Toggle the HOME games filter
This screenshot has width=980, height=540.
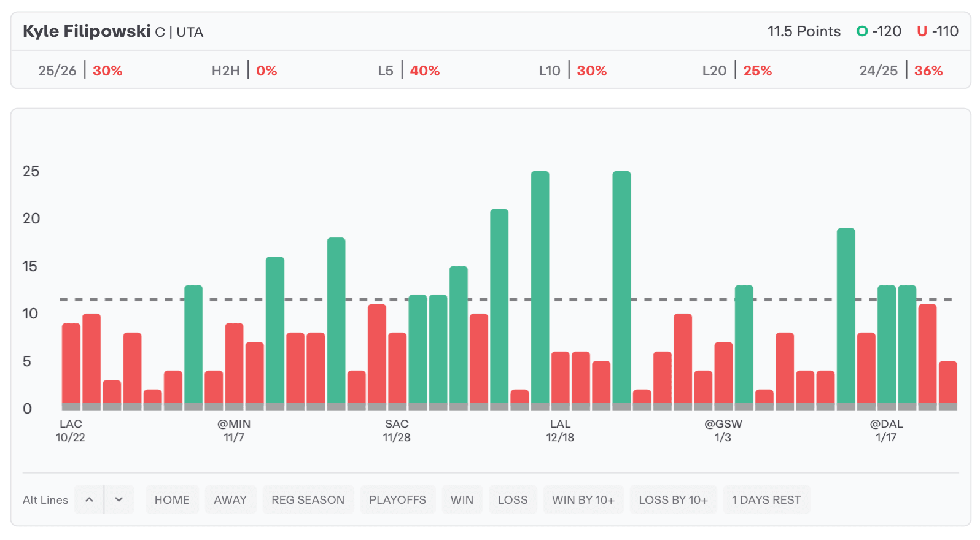tap(172, 499)
